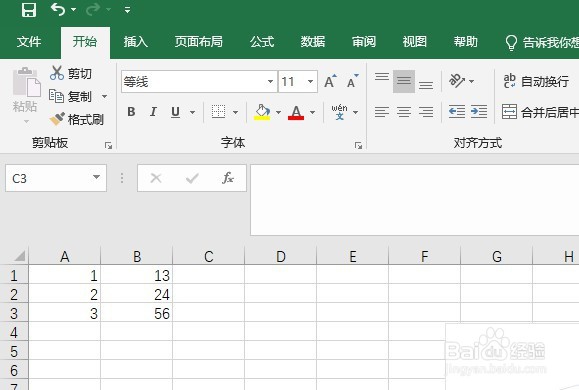Click inside the formula bar input
The image size is (579, 390).
click(x=415, y=200)
